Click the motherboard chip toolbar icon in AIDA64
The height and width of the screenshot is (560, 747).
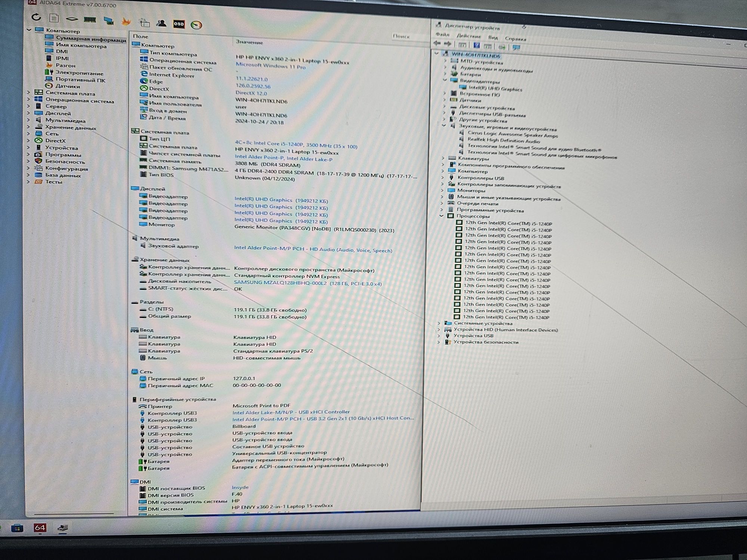tap(72, 19)
